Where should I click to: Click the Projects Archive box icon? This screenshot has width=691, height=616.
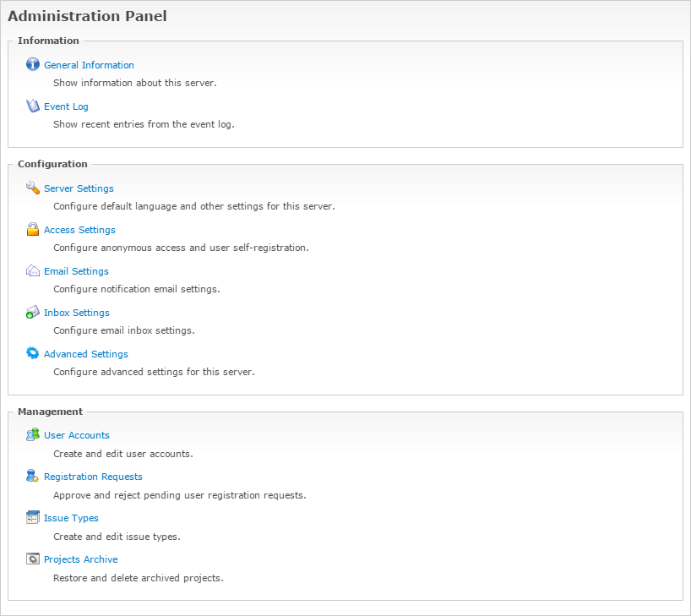tap(33, 559)
